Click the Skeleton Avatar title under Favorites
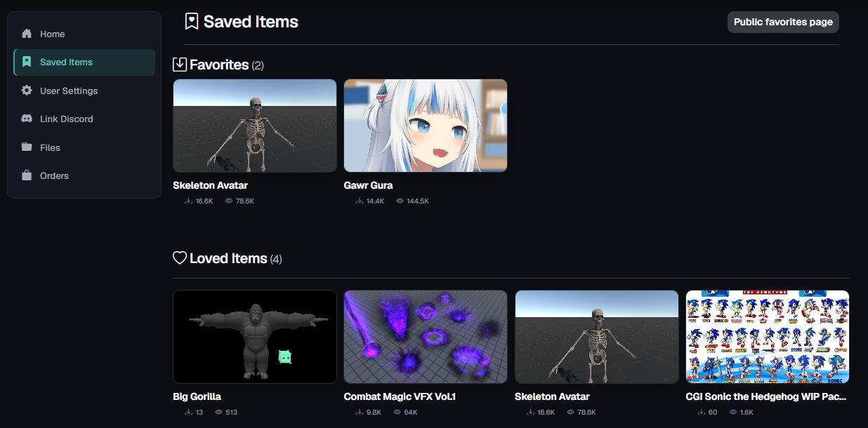 210,185
